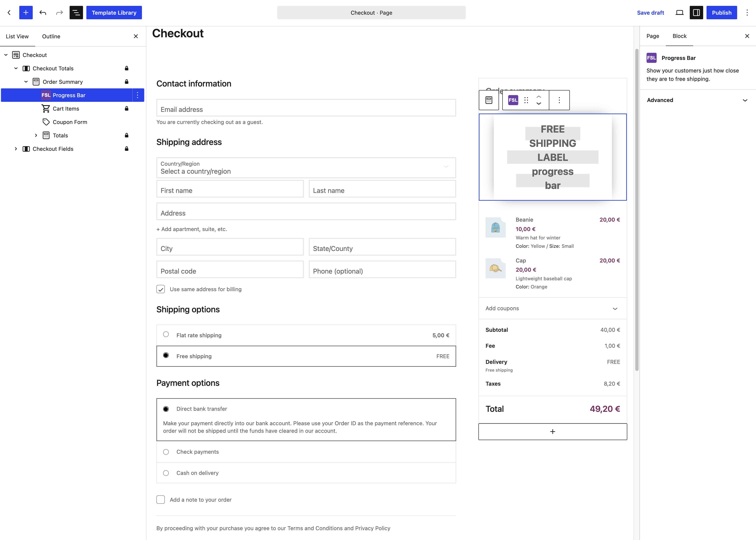Click Save draft
756x540 pixels.
tap(651, 13)
